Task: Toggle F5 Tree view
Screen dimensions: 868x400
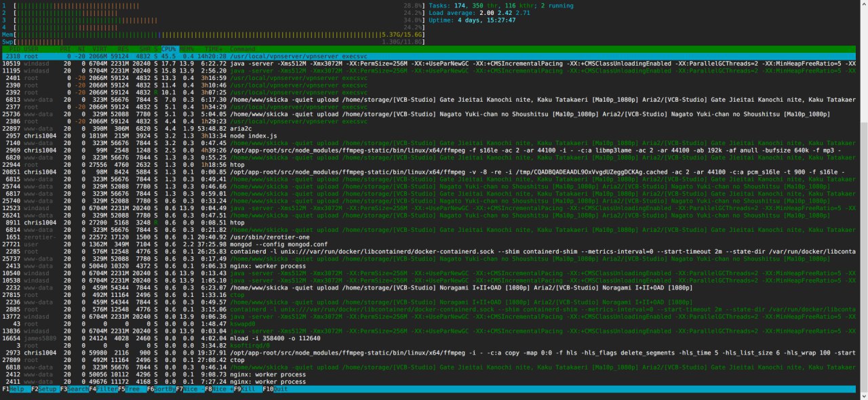Action: coord(132,390)
